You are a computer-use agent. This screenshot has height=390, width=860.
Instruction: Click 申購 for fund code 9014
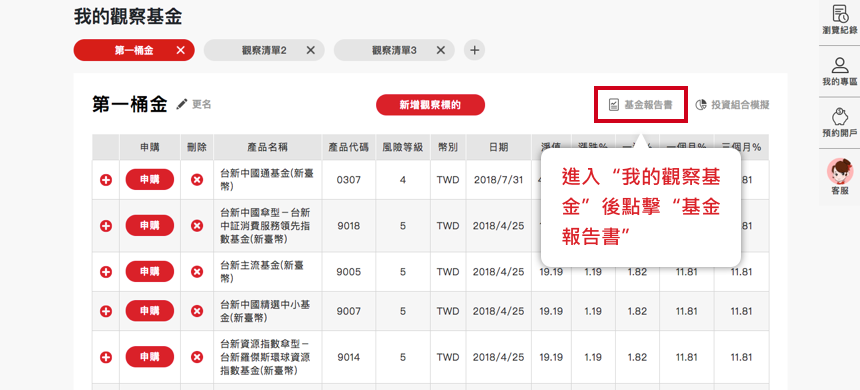150,357
